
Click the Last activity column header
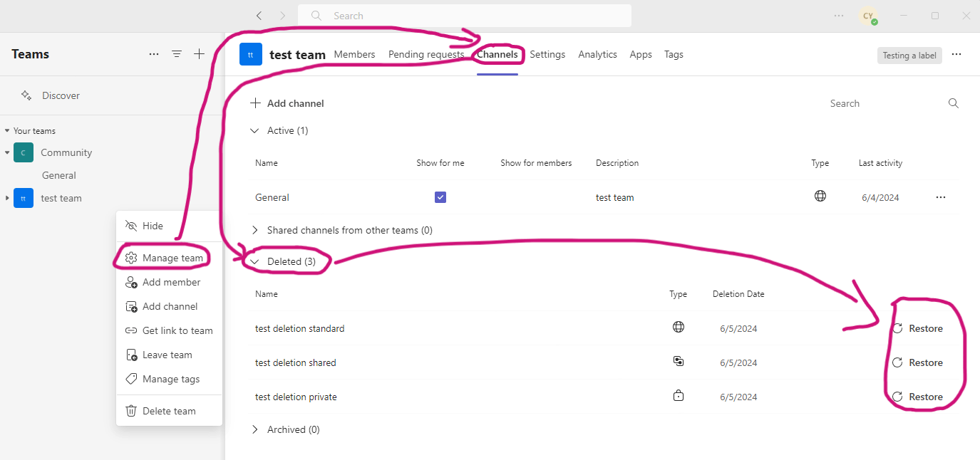coord(880,163)
